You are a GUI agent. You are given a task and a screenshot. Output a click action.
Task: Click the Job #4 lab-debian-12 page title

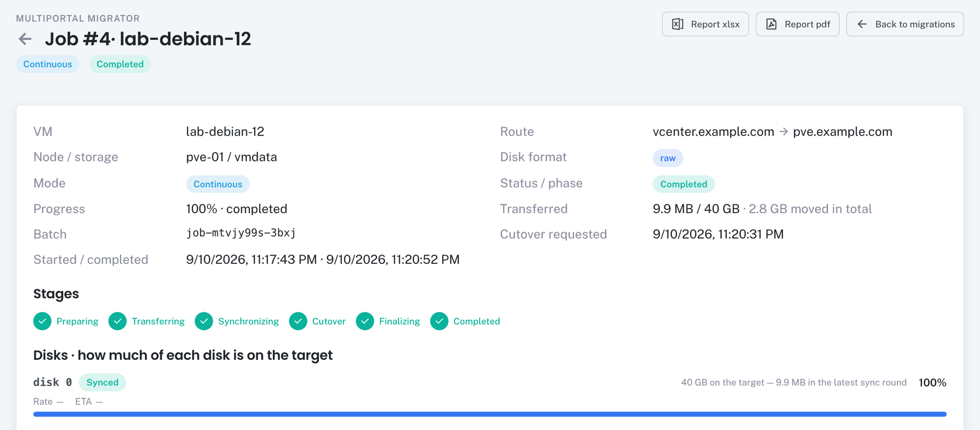pyautogui.click(x=148, y=39)
